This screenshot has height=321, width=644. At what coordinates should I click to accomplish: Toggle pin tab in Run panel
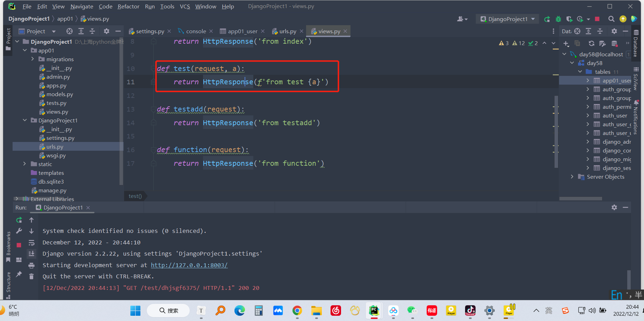point(19,274)
